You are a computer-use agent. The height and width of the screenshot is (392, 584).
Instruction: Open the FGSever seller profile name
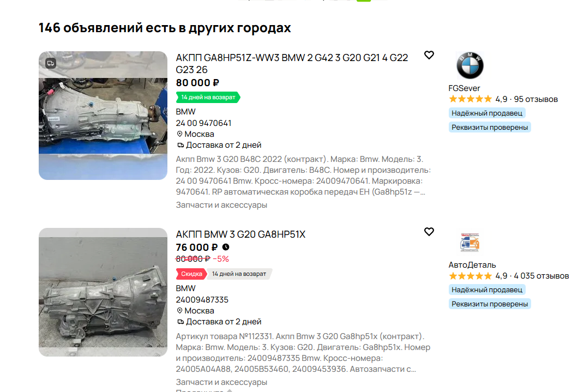[x=464, y=88]
